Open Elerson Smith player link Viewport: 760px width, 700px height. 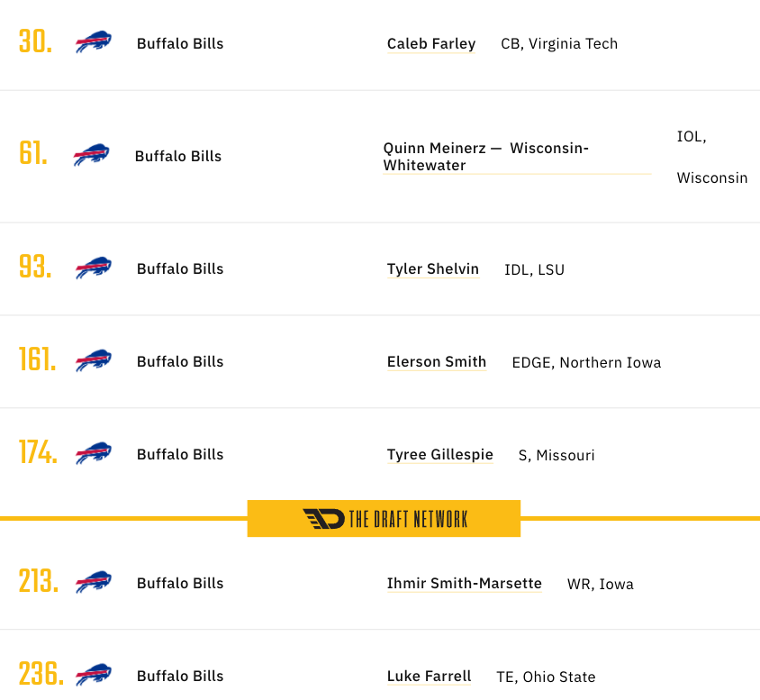click(x=436, y=361)
